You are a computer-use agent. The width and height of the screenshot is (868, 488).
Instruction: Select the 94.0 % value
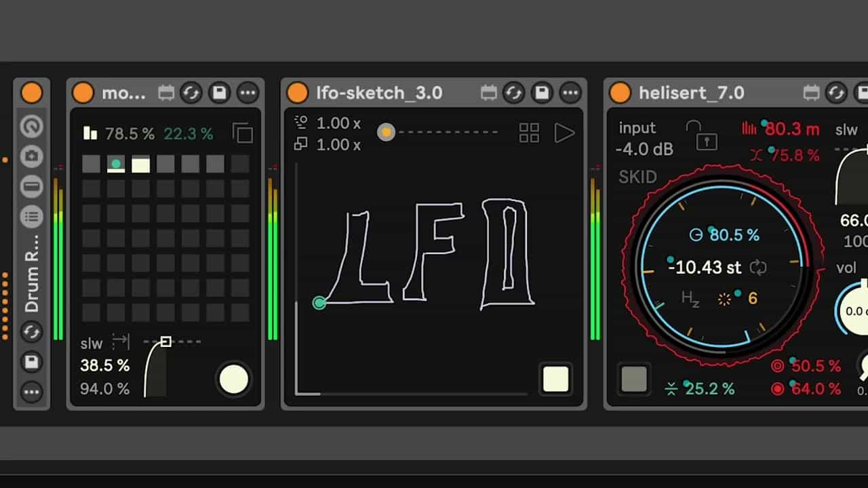click(104, 389)
